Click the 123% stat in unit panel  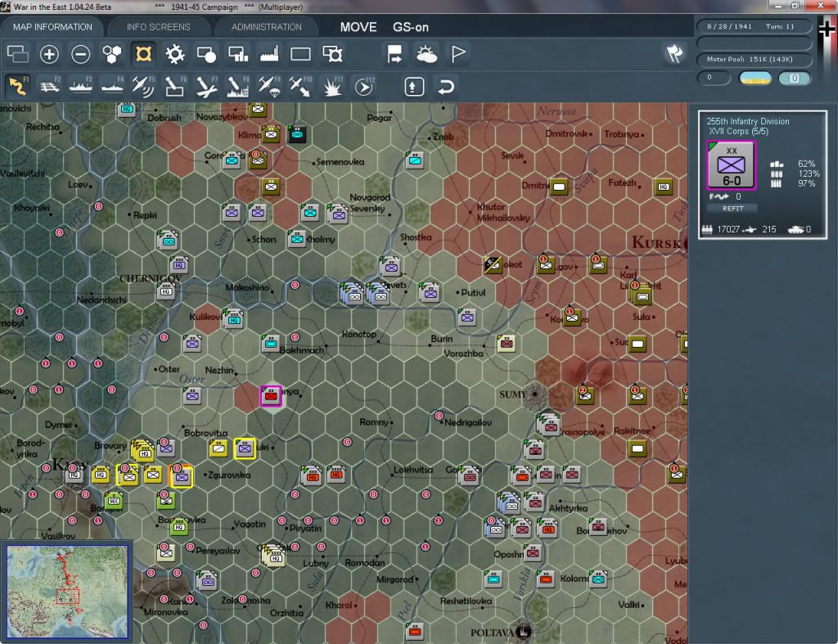(x=808, y=173)
